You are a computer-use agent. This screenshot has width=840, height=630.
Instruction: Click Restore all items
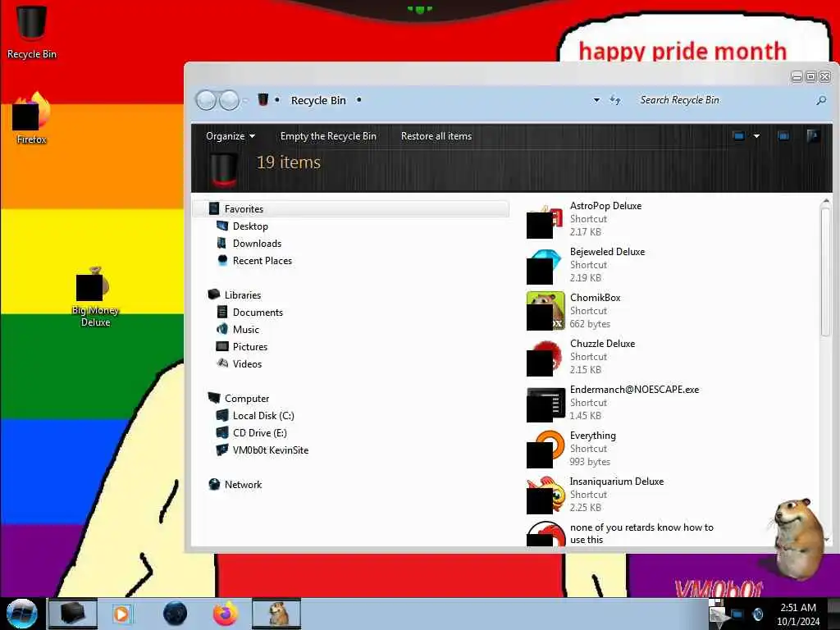(436, 136)
